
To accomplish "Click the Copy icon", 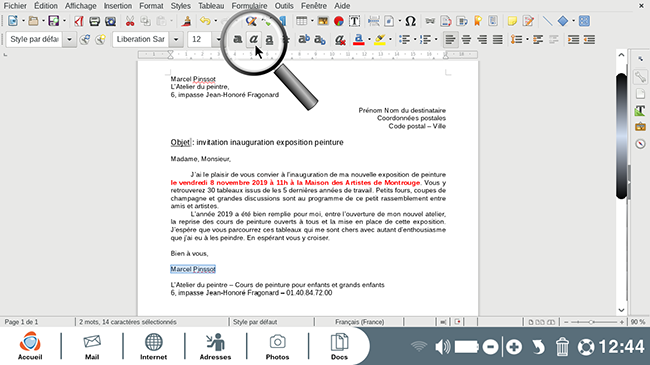I will coord(146,21).
